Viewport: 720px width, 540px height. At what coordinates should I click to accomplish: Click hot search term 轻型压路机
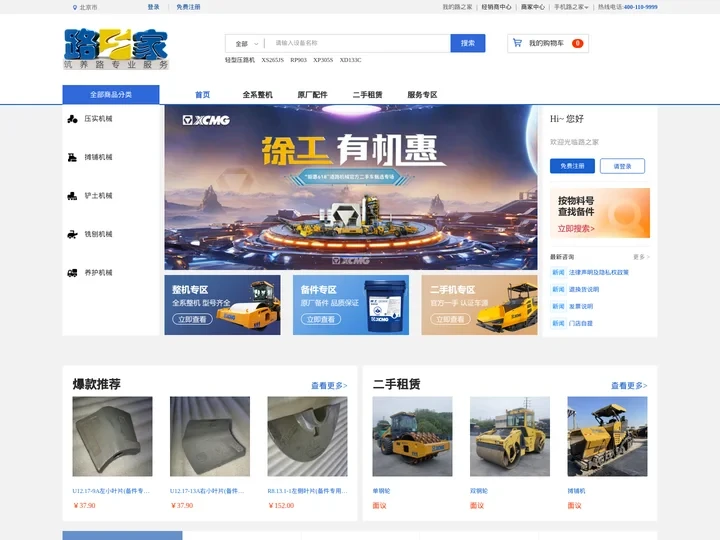coord(240,60)
